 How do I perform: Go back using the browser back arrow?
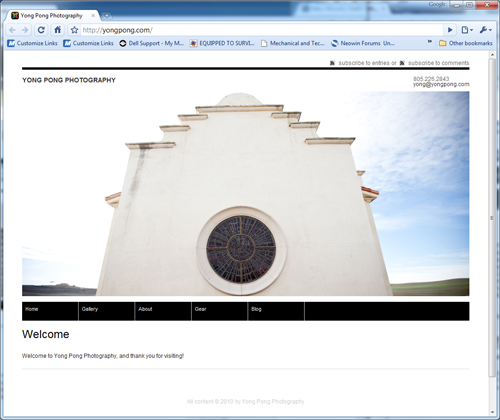(x=12, y=30)
